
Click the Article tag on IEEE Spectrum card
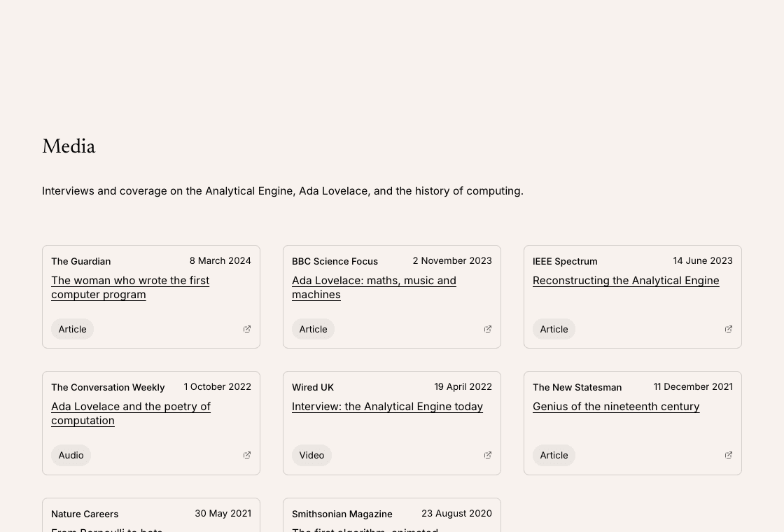(554, 329)
